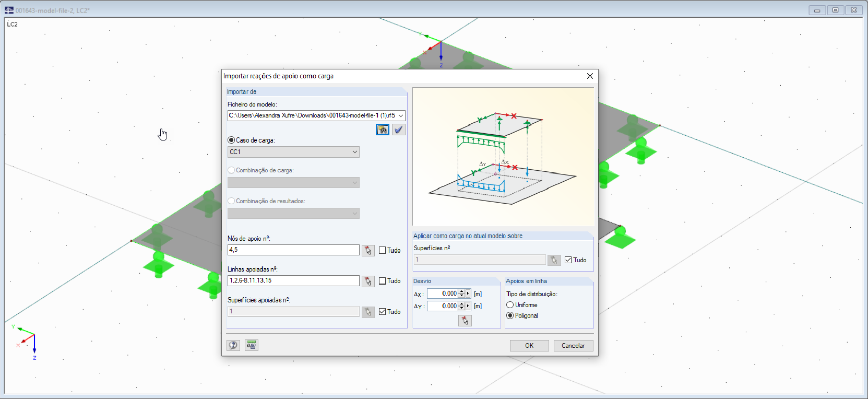Screen dimensions: 868x399
Task: Close the Importar reações de apoio dialog
Action: (x=590, y=76)
